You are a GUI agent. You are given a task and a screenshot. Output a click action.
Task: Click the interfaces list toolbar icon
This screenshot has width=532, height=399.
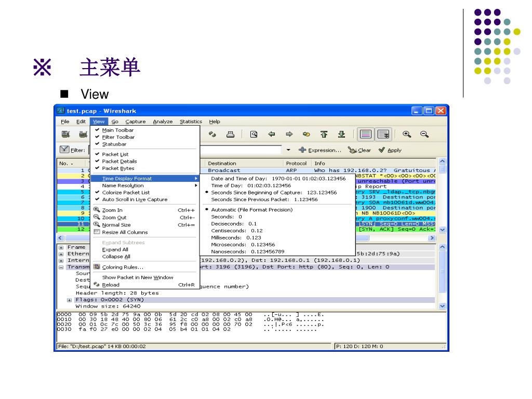pos(66,135)
